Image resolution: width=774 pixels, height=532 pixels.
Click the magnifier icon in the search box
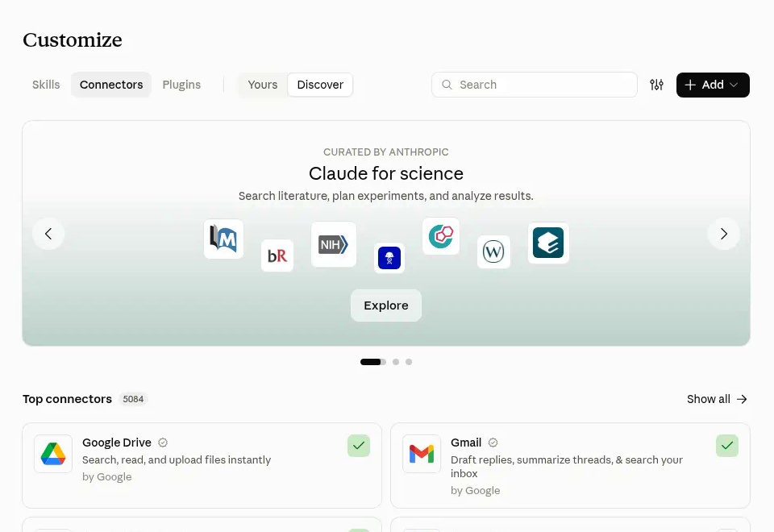click(x=447, y=85)
